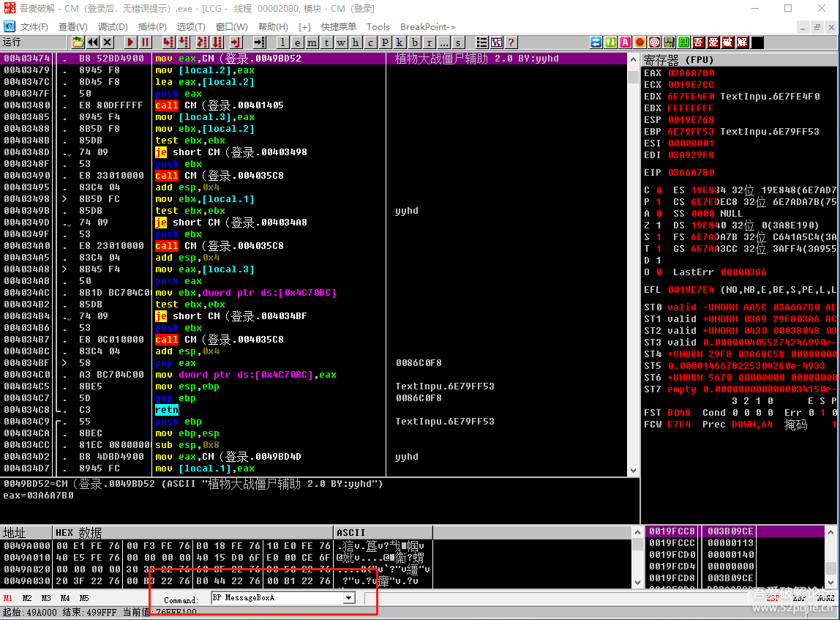840x620 pixels.
Task: Open memory map 'm' toolbar button
Action: 312,42
